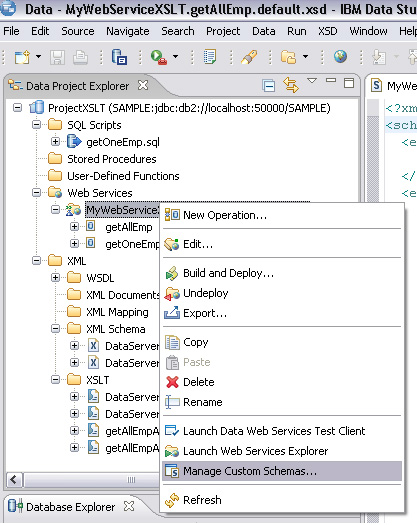This screenshot has width=417, height=525.
Task: Click the open folder toolbar icon
Action: [288, 57]
